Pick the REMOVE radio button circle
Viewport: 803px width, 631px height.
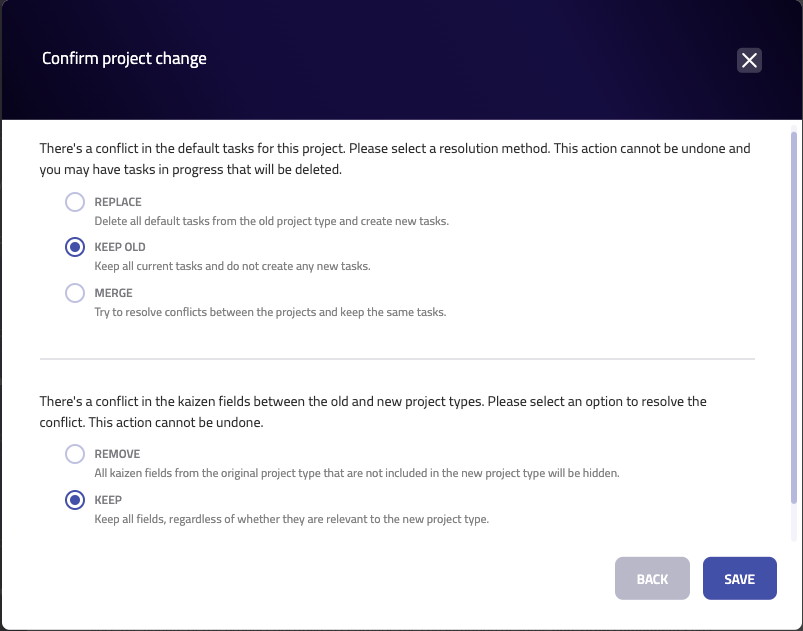tap(75, 454)
